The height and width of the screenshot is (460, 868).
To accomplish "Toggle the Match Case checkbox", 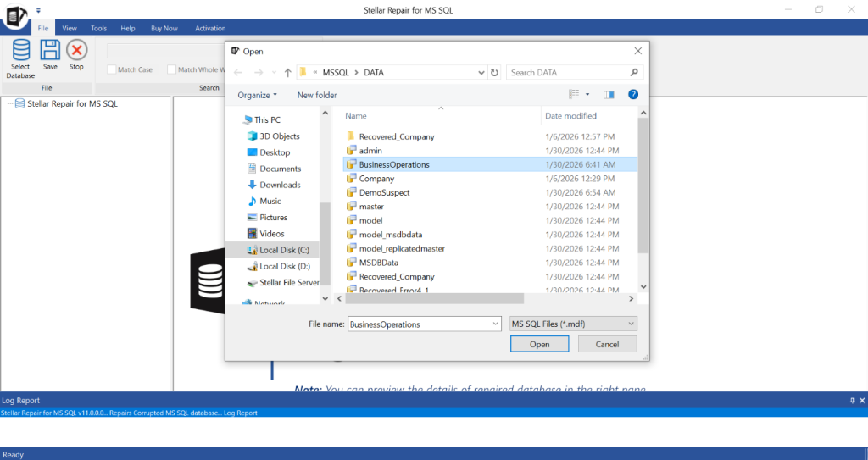I will (x=112, y=69).
